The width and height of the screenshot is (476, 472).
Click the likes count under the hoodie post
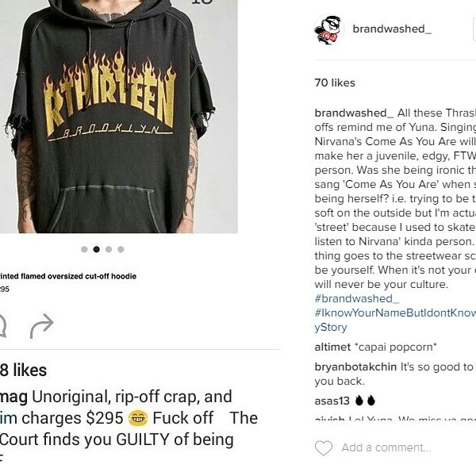[23, 370]
